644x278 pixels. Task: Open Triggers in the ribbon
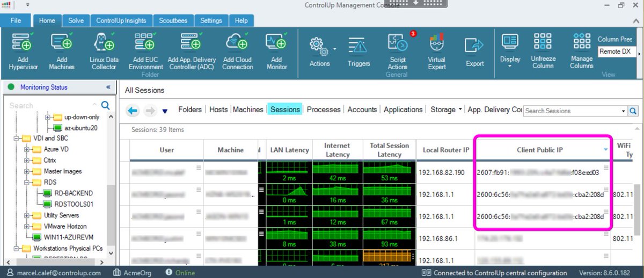pos(358,52)
